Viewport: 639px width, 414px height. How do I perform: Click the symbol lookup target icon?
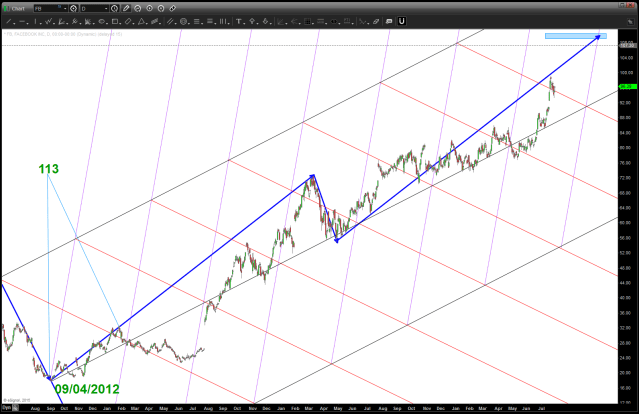pos(73,8)
